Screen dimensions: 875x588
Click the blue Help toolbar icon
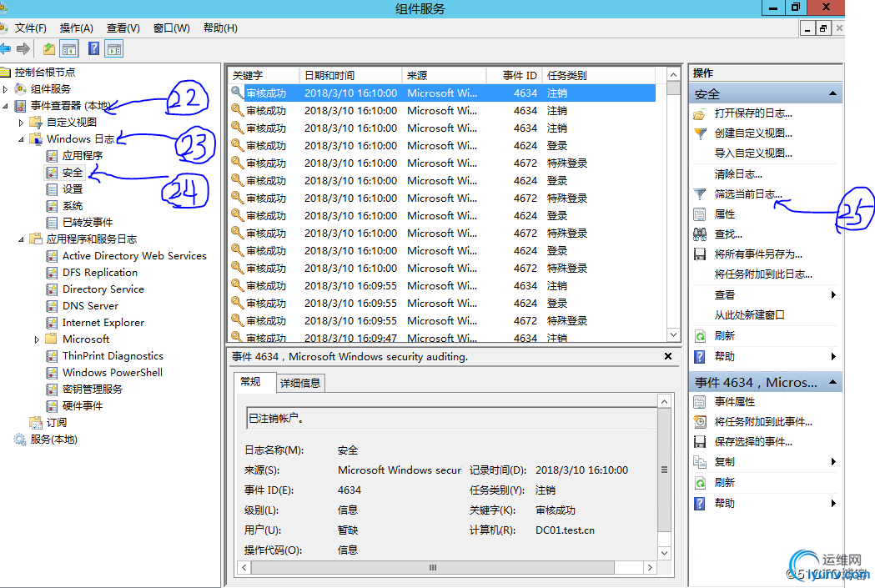click(x=93, y=49)
